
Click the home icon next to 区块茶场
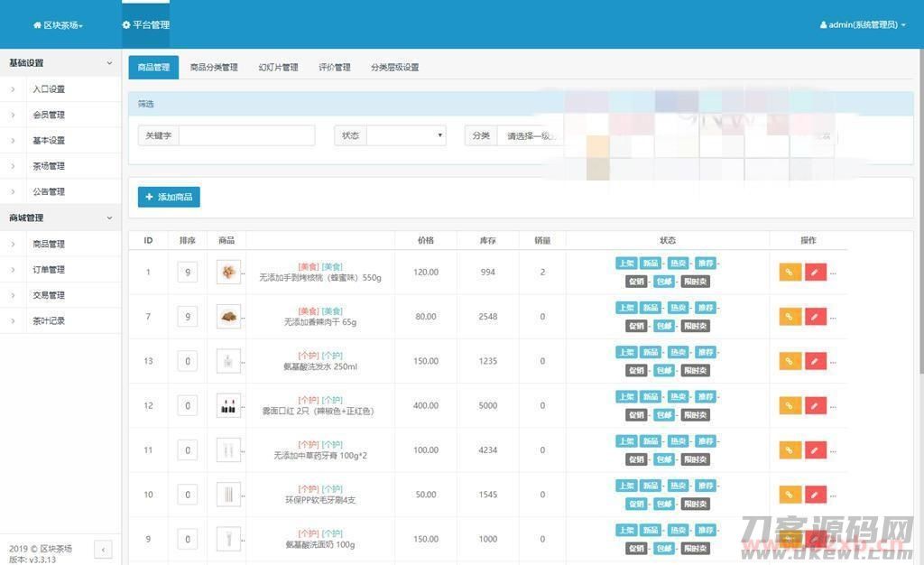[x=34, y=24]
